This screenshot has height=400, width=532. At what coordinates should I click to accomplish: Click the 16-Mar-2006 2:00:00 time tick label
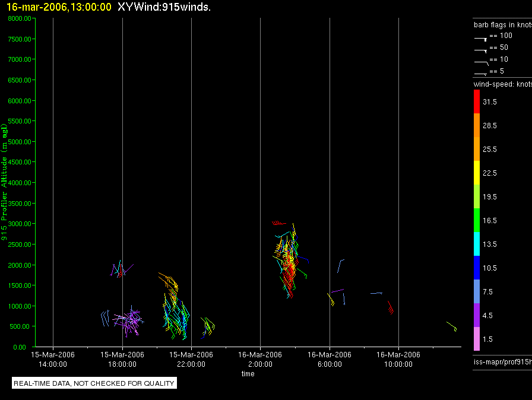pyautogui.click(x=260, y=359)
